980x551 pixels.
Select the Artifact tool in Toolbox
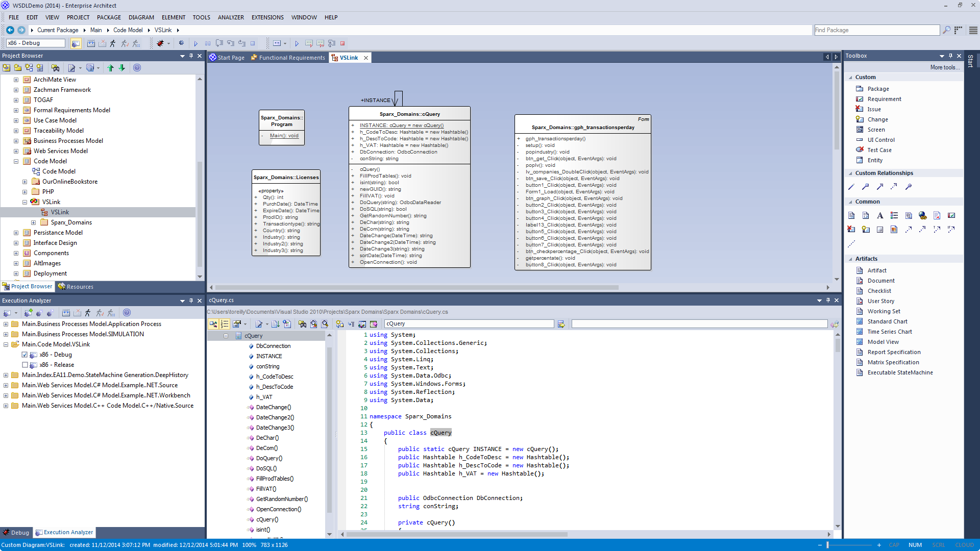[x=877, y=270]
